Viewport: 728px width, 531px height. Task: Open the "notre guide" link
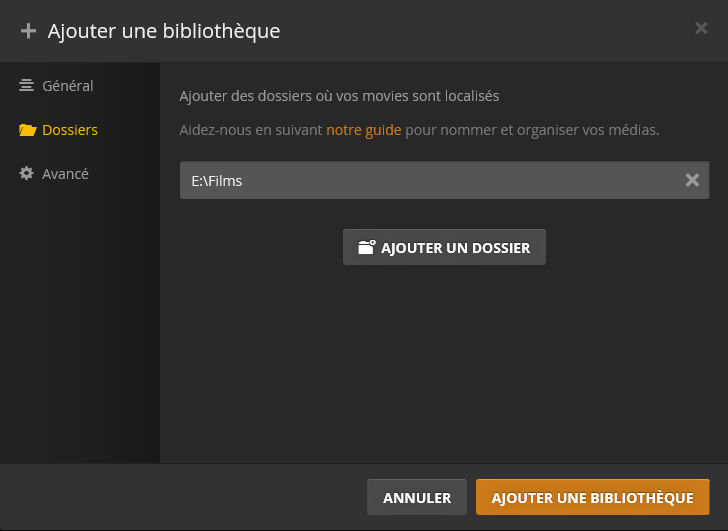pos(363,130)
